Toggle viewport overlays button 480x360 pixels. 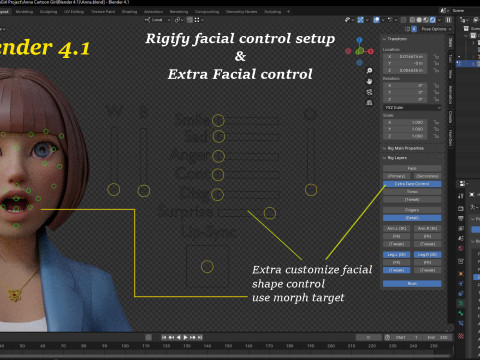pyautogui.click(x=376, y=20)
